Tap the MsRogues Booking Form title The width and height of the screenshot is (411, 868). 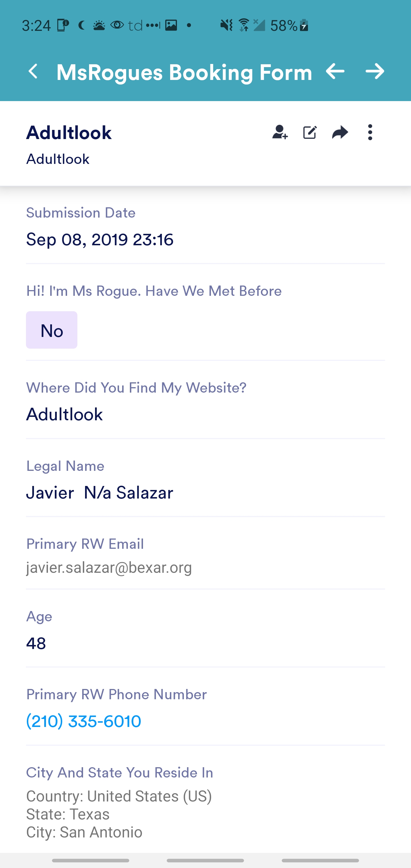pos(184,72)
